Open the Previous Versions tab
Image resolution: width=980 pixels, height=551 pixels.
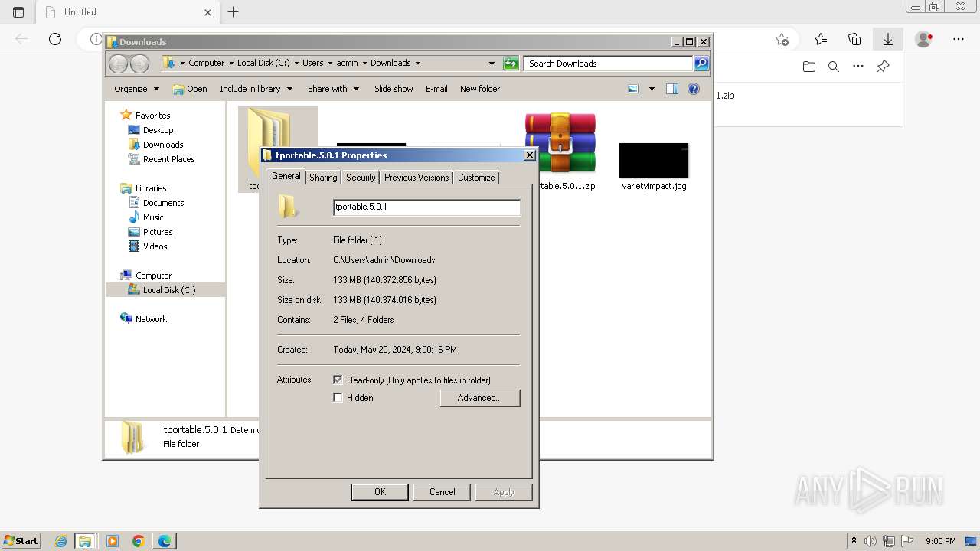tap(416, 178)
